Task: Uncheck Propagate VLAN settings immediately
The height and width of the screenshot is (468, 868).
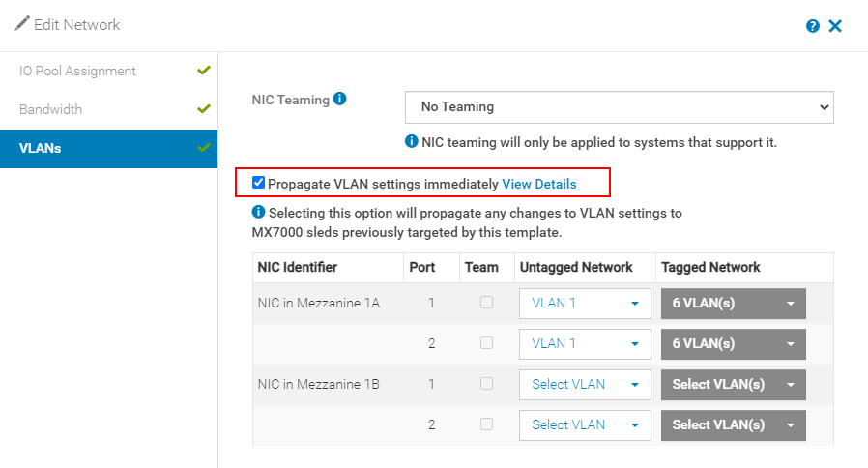Action: pyautogui.click(x=258, y=183)
